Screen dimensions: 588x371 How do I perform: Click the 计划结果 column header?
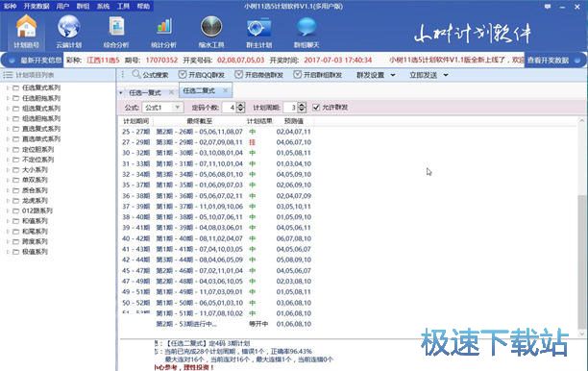pos(259,121)
